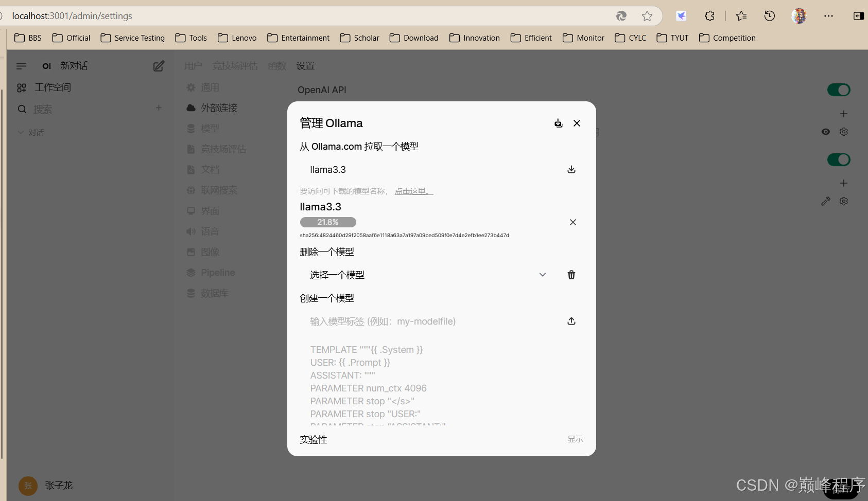Image resolution: width=868 pixels, height=501 pixels.
Task: Toggle the OpenAI API switch
Action: click(x=839, y=90)
